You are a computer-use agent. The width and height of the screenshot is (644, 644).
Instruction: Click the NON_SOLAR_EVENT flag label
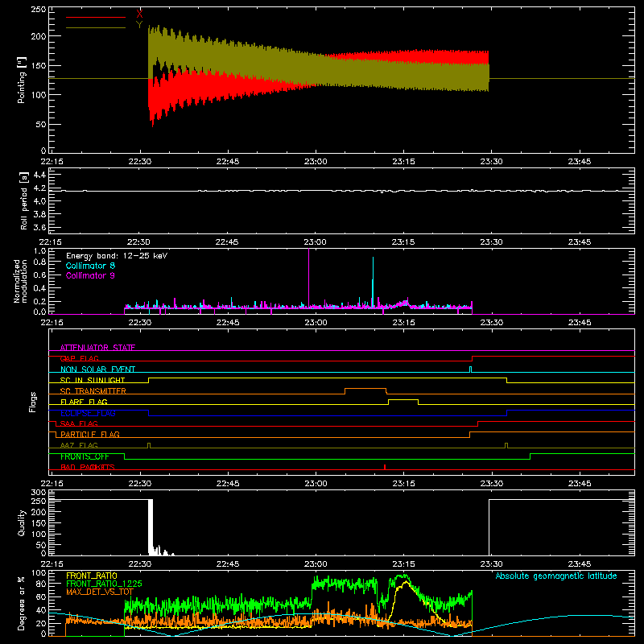[x=97, y=369]
